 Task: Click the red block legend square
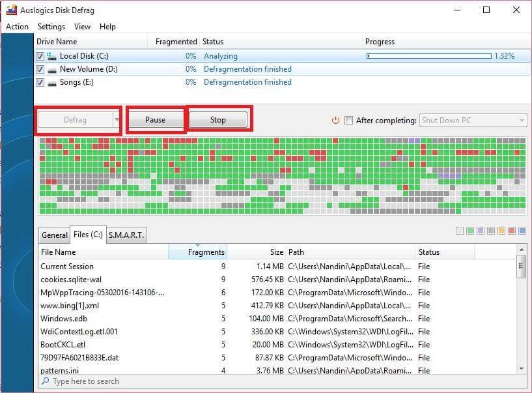click(x=512, y=230)
